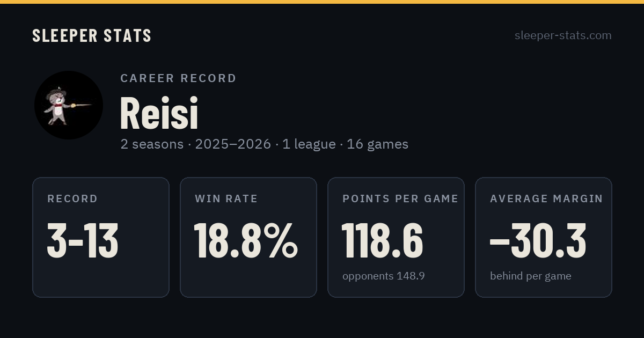The image size is (644, 338).
Task: Click the 16 games text
Action: 378,144
